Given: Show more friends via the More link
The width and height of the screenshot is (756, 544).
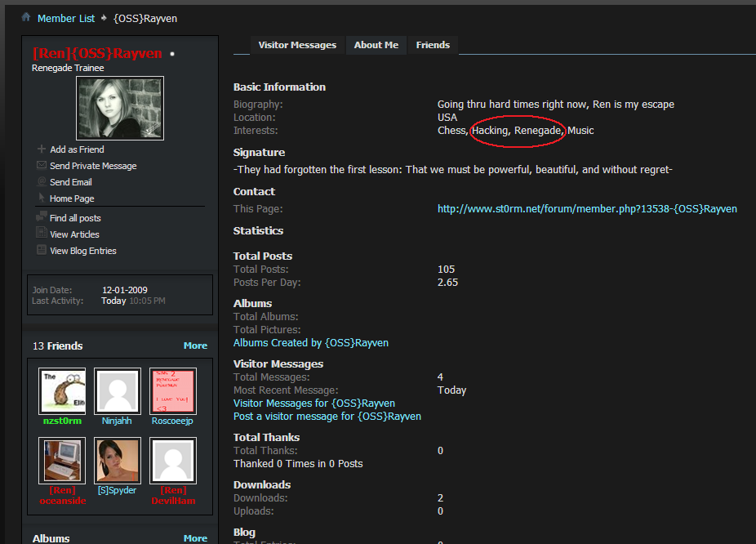Looking at the screenshot, I should click(195, 346).
